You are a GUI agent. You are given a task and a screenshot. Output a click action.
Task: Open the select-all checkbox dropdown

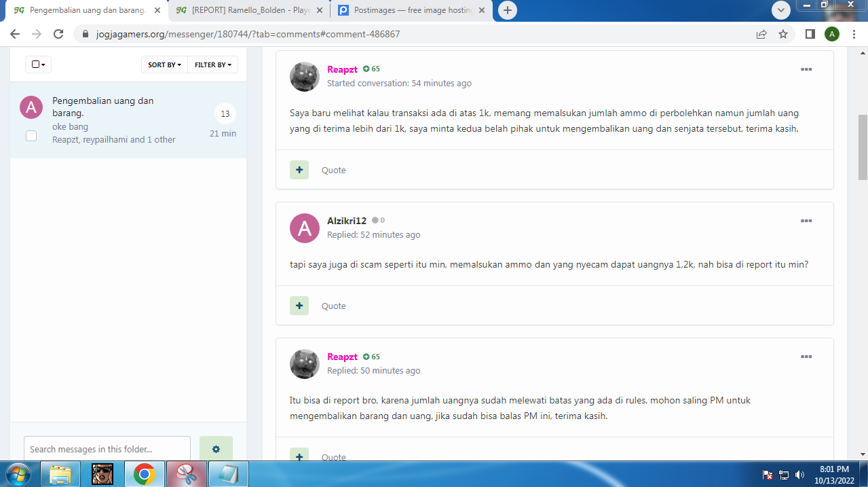point(39,65)
